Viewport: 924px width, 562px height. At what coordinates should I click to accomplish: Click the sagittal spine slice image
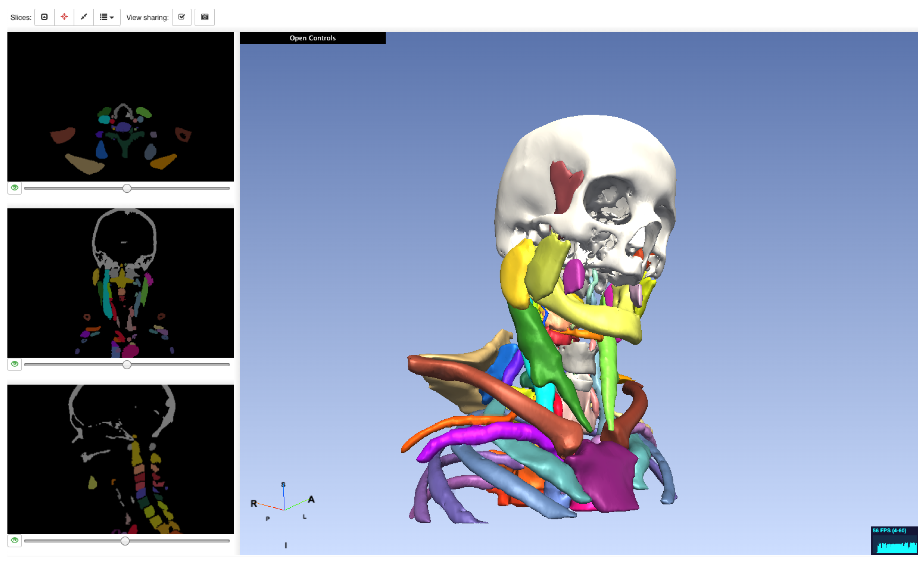[120, 459]
